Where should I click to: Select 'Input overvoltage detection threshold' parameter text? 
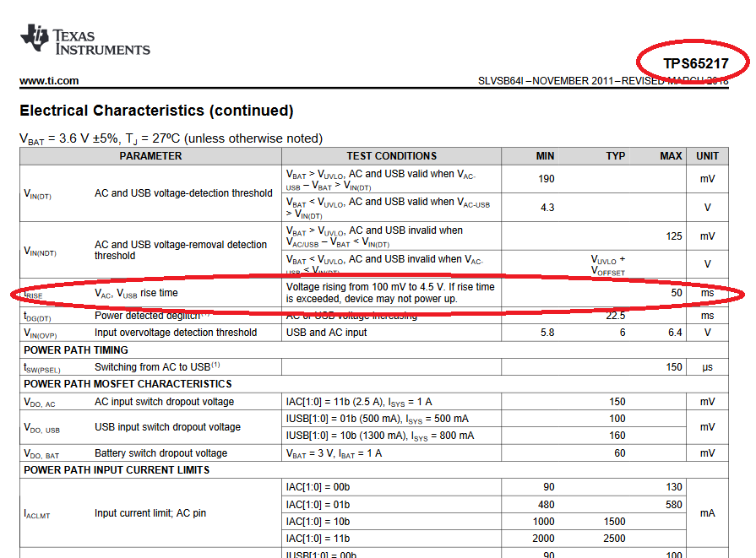point(176,333)
